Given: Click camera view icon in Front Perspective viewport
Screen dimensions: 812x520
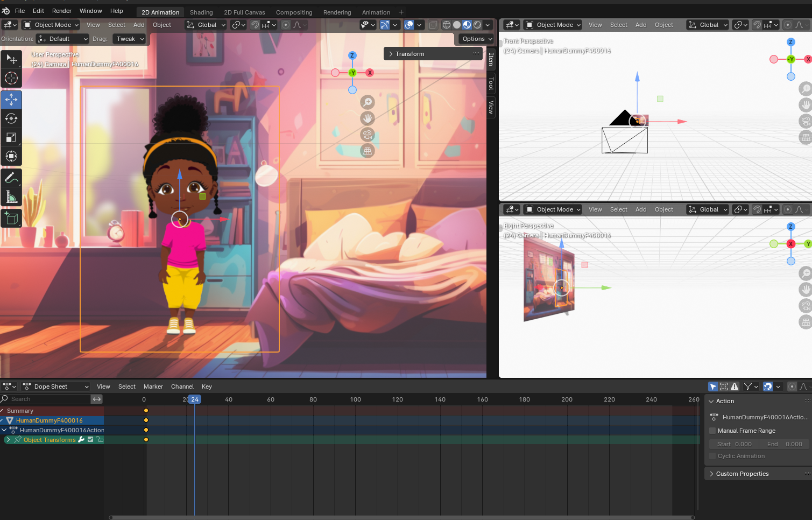Looking at the screenshot, I should coord(806,121).
